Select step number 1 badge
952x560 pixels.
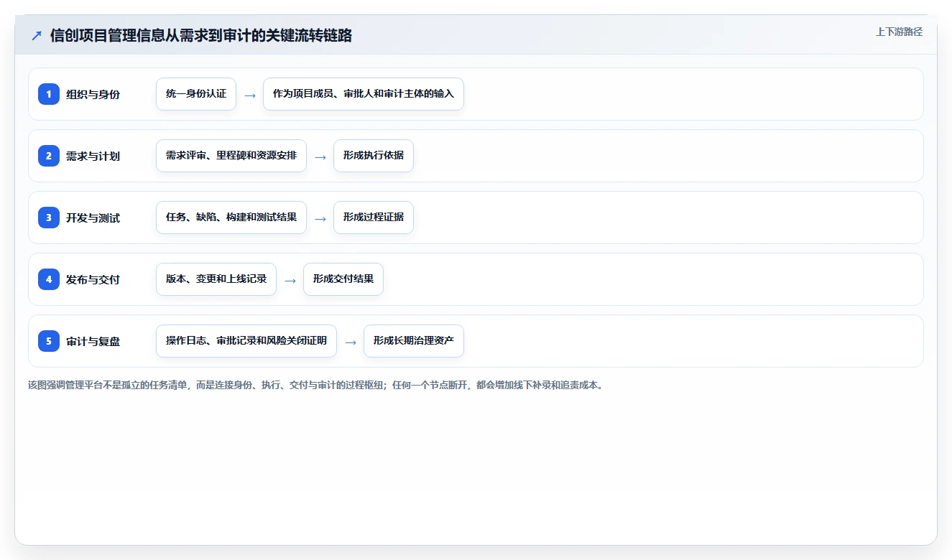point(49,94)
